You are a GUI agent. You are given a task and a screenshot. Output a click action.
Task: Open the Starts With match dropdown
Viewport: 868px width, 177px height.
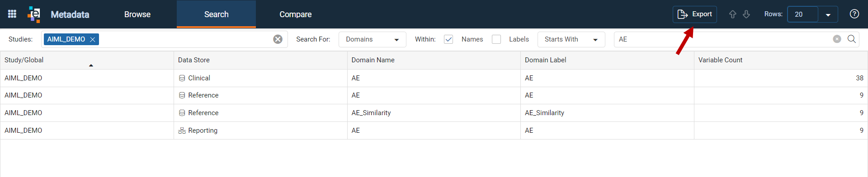pyautogui.click(x=571, y=39)
